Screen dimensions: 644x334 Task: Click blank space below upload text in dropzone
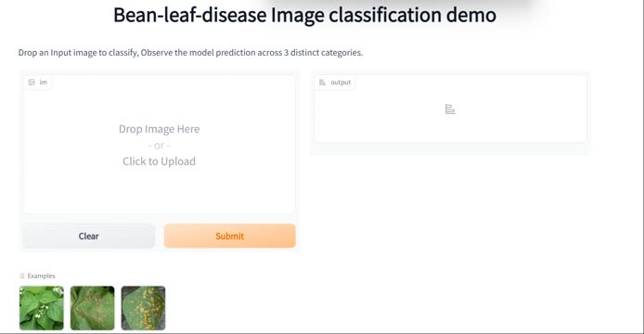[x=159, y=191]
